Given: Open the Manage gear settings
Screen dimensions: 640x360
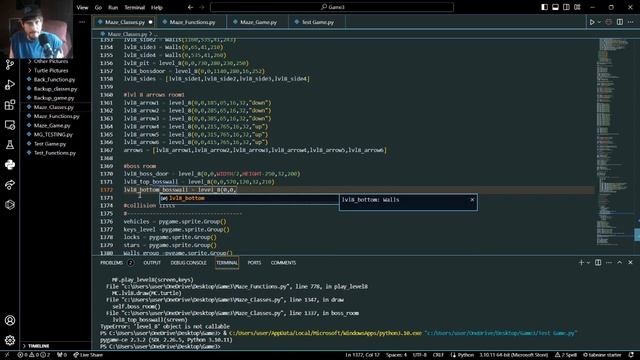Looking at the screenshot, I should tap(10, 340).
